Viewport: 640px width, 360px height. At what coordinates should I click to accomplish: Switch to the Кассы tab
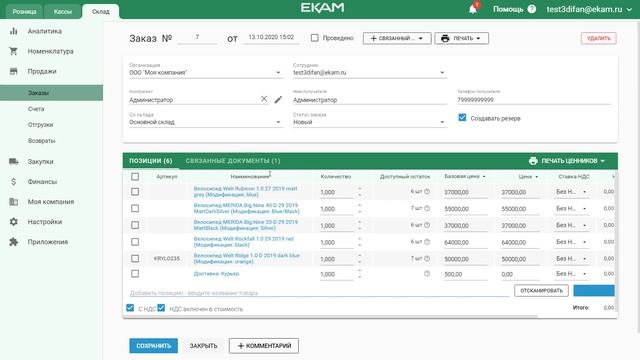click(x=62, y=11)
